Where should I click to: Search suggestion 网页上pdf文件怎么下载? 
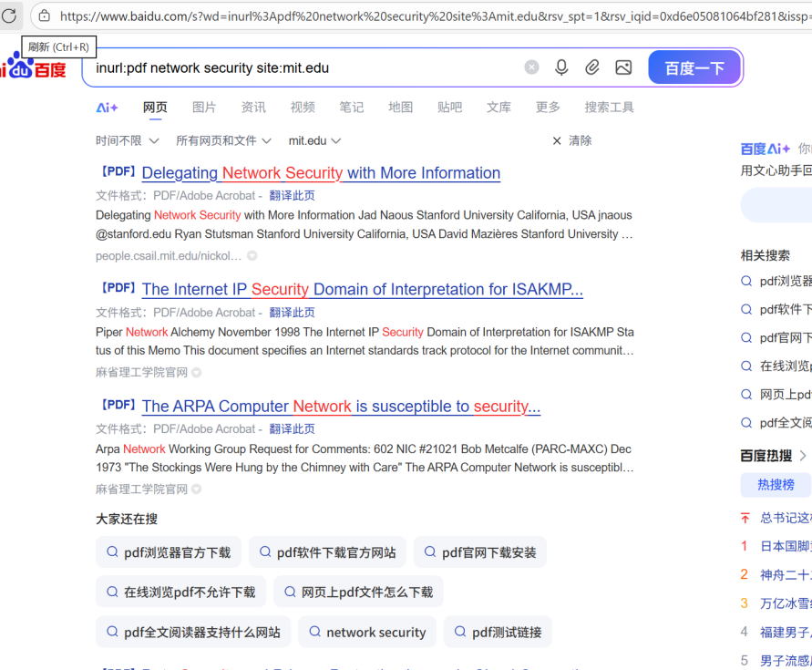click(358, 592)
